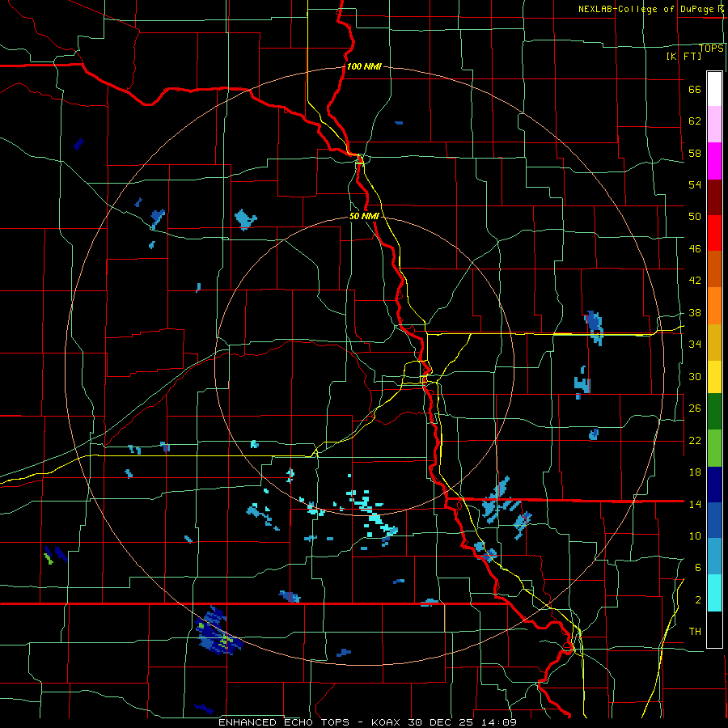Click the light blue 10 kft legend swatch

coord(714,557)
